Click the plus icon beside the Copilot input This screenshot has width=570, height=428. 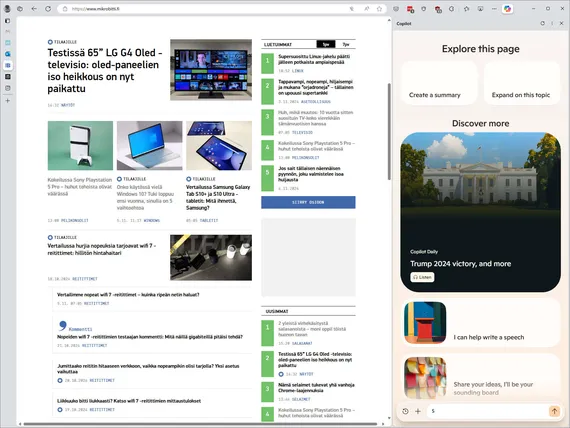pyautogui.click(x=418, y=411)
